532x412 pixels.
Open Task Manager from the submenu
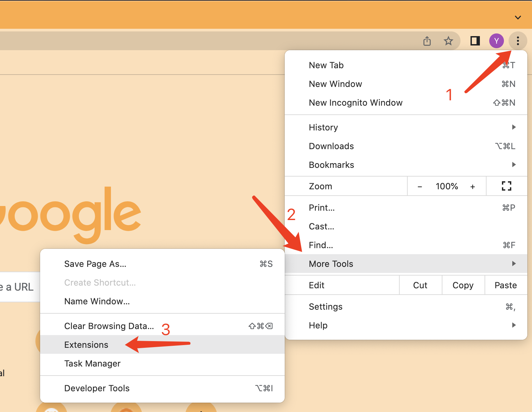point(162,364)
